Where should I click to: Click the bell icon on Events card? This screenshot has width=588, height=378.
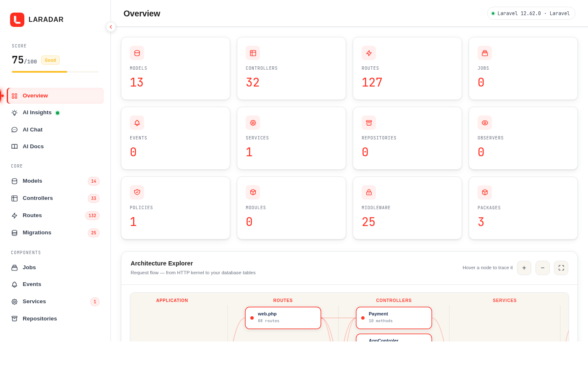[137, 123]
